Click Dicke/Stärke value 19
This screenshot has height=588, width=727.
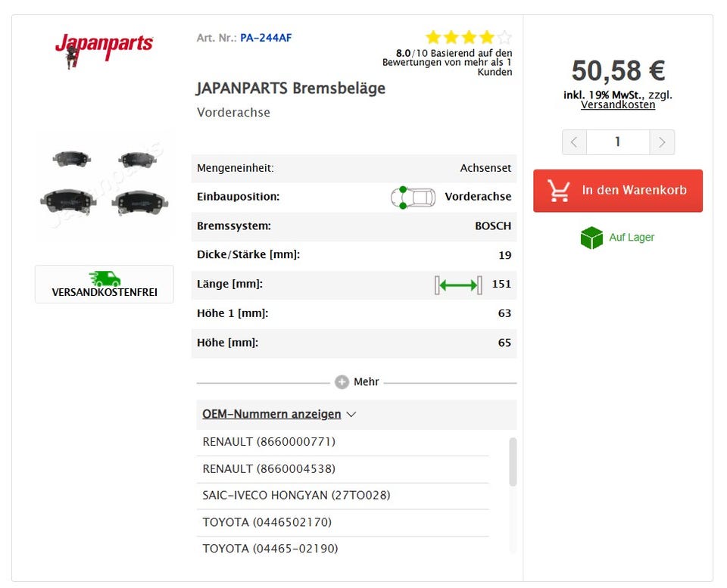[x=505, y=255]
